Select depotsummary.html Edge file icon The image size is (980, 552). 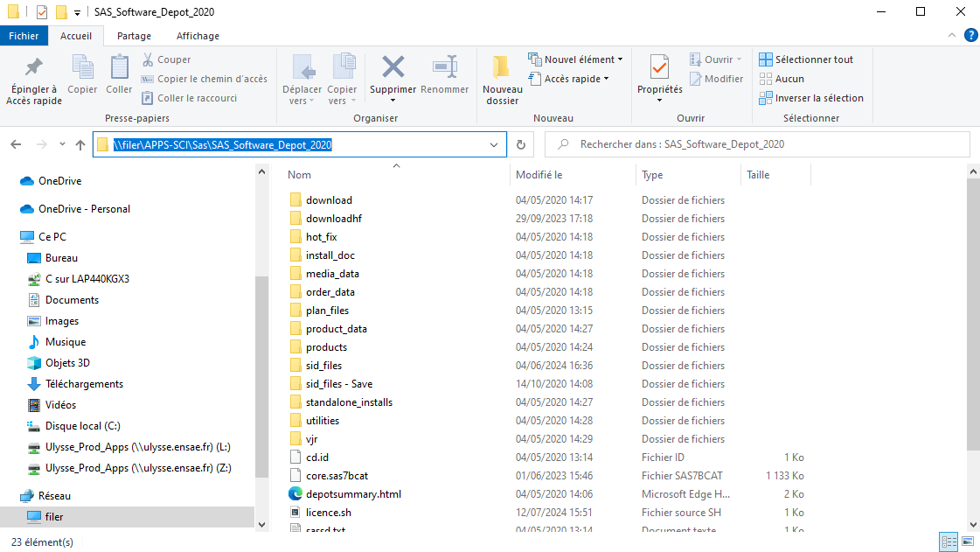click(295, 494)
